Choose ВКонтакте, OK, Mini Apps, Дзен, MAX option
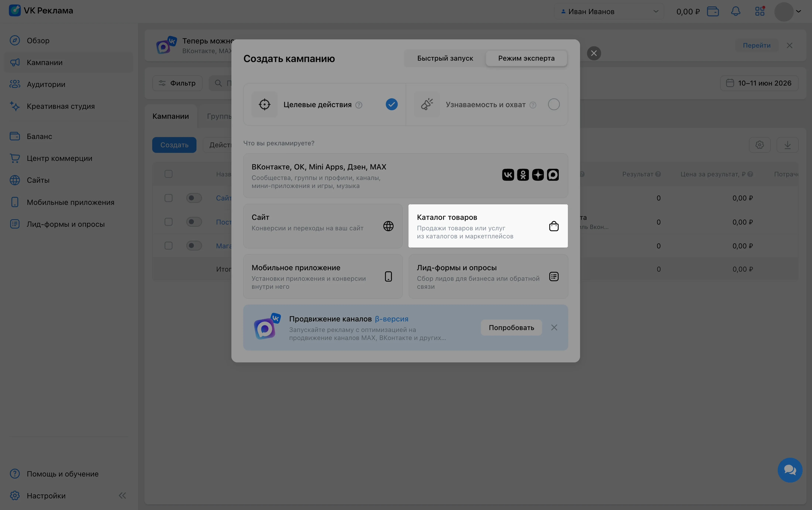The width and height of the screenshot is (812, 510). [x=406, y=176]
